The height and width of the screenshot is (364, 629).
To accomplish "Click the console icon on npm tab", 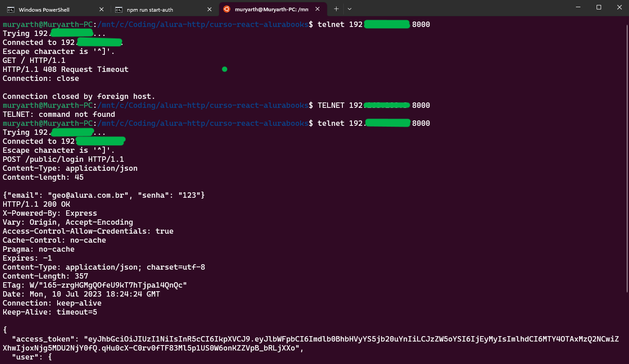I will tap(118, 9).
